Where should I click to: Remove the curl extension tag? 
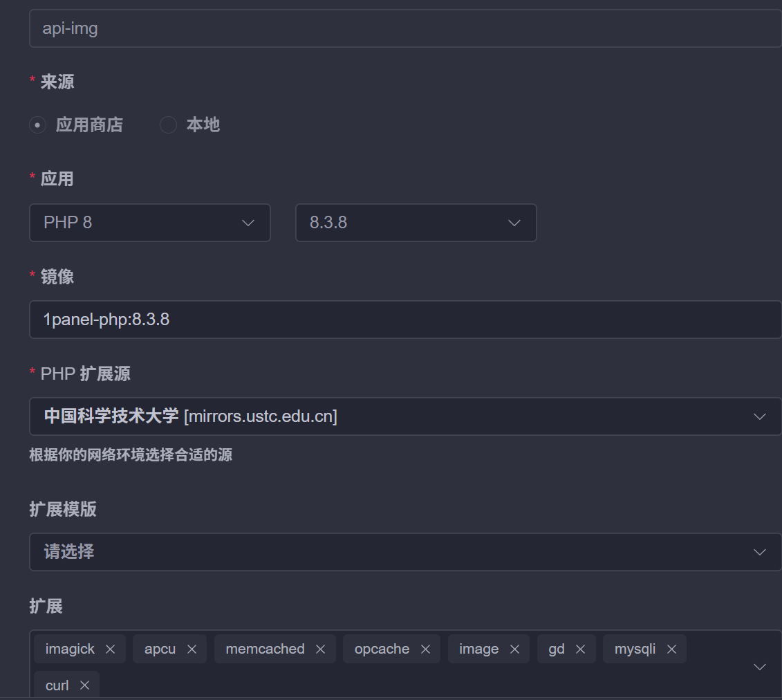click(85, 685)
